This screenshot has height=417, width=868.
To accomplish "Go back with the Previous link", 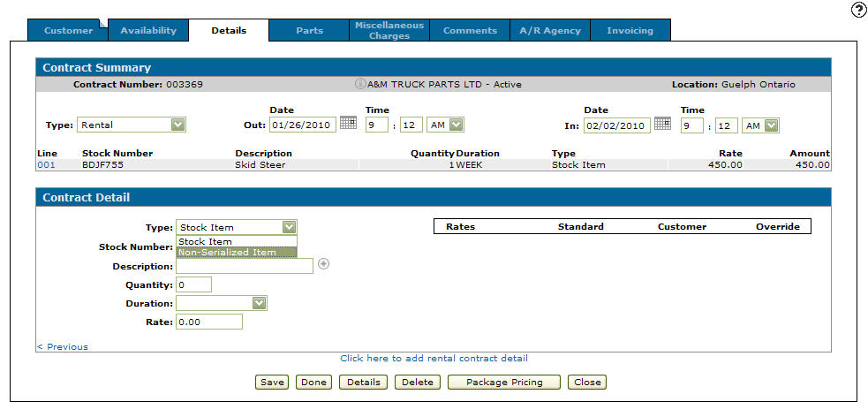I will click(63, 346).
